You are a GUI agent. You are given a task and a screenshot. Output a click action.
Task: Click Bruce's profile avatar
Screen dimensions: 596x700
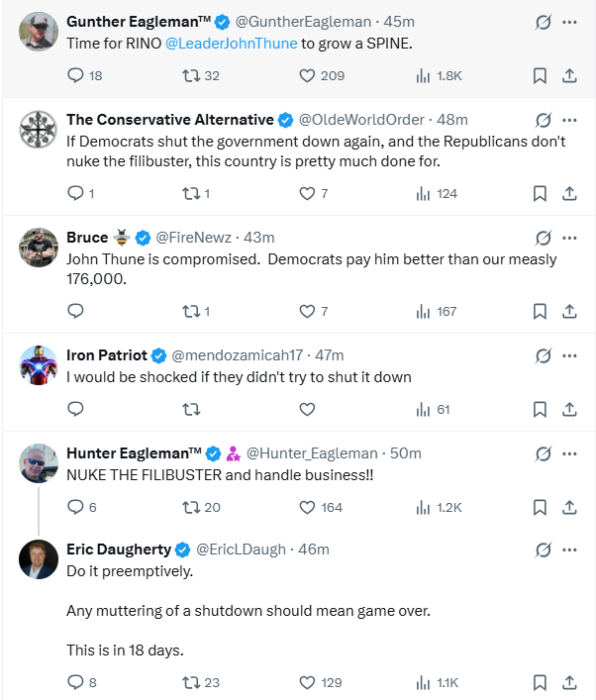pos(39,247)
